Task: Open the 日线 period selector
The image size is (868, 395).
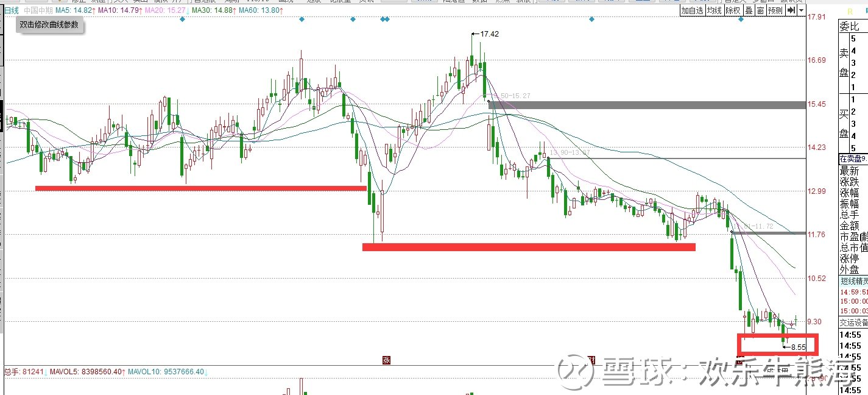Action: (x=12, y=10)
